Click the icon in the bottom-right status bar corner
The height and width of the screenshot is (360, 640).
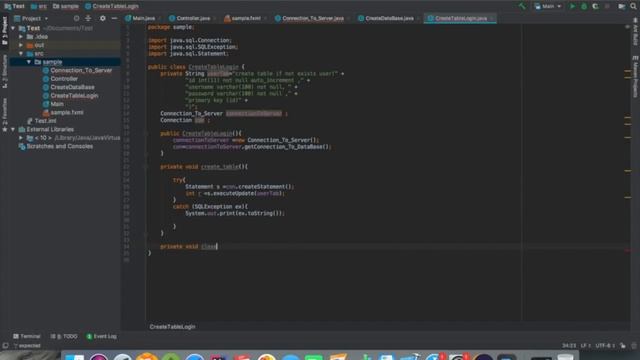[x=633, y=345]
